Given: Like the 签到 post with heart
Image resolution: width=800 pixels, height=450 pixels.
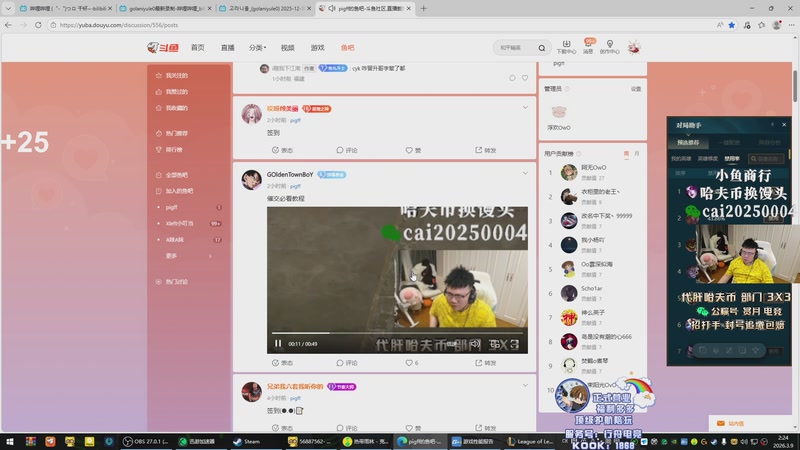Looking at the screenshot, I should tap(413, 150).
